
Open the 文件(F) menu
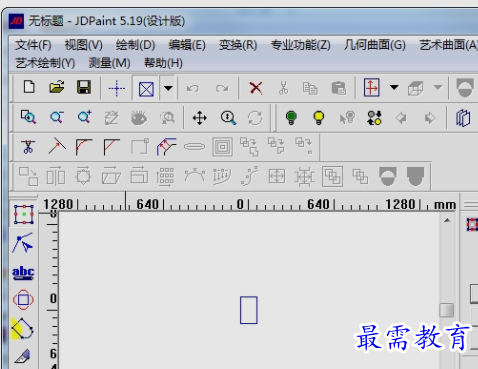click(x=33, y=45)
